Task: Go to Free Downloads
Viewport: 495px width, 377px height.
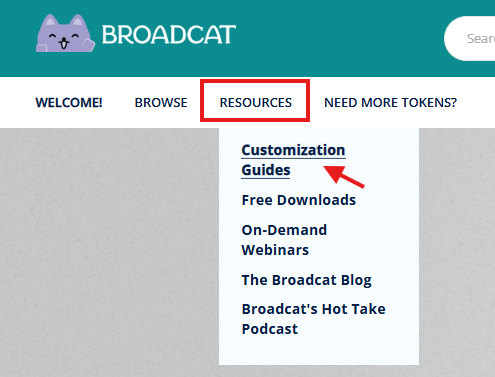Action: (x=299, y=200)
